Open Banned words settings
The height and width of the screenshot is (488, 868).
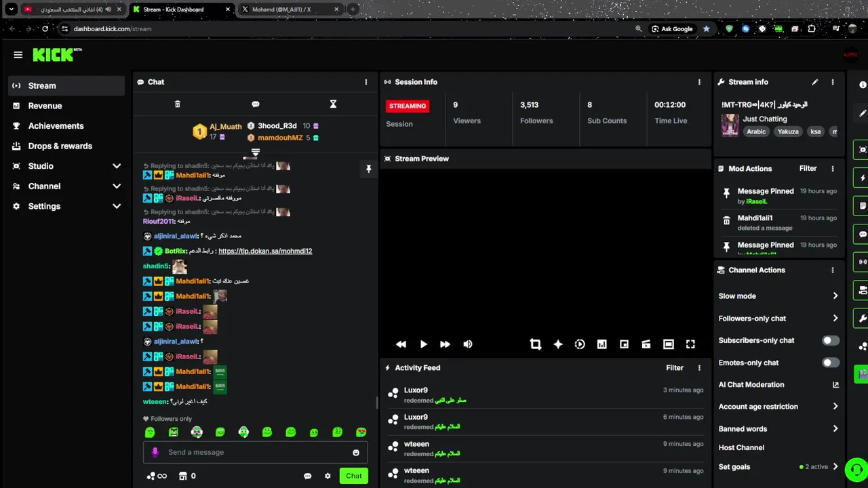[778, 429]
